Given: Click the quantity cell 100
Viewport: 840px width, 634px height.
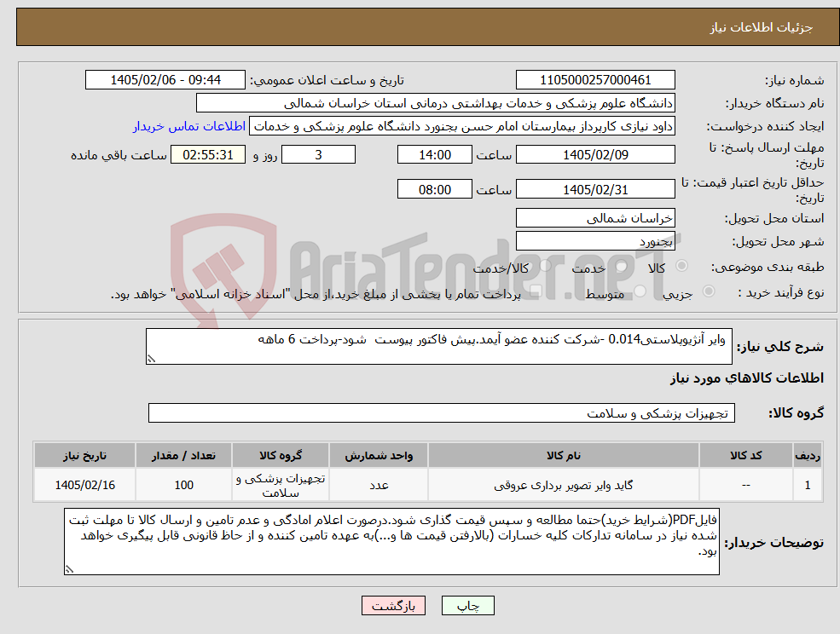Looking at the screenshot, I should pyautogui.click(x=183, y=485).
